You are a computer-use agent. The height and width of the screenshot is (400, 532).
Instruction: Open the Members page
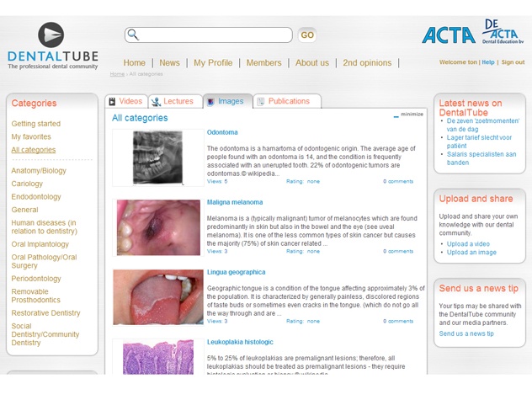(x=264, y=63)
